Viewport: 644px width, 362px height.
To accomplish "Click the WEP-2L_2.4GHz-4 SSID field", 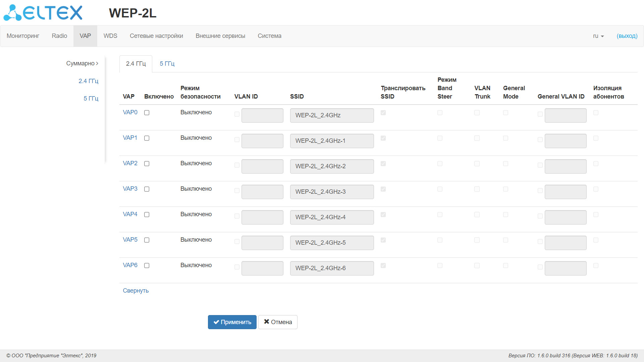I will point(331,217).
